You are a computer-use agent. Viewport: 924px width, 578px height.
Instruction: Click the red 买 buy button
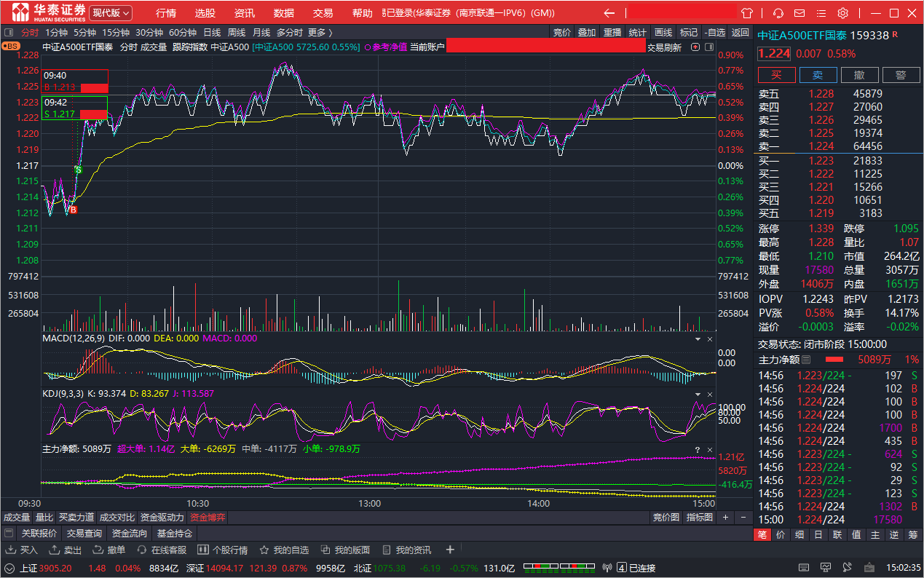pyautogui.click(x=776, y=74)
